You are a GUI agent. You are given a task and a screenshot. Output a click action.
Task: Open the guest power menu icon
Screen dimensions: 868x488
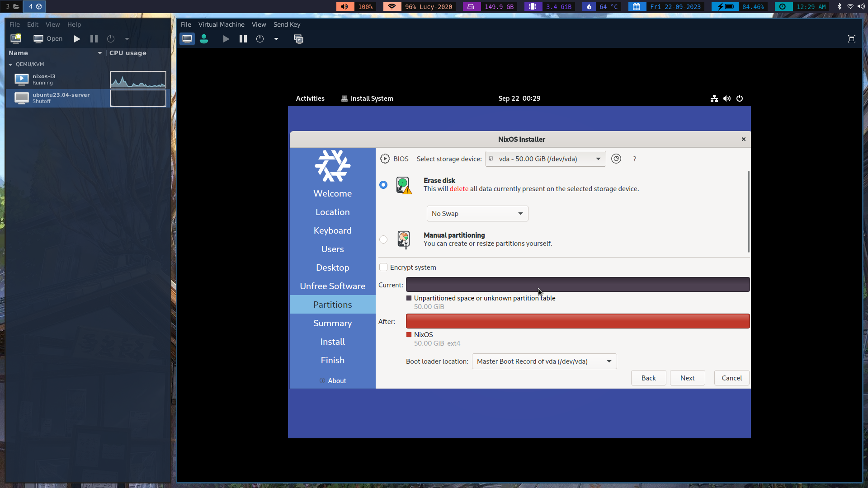click(x=740, y=99)
